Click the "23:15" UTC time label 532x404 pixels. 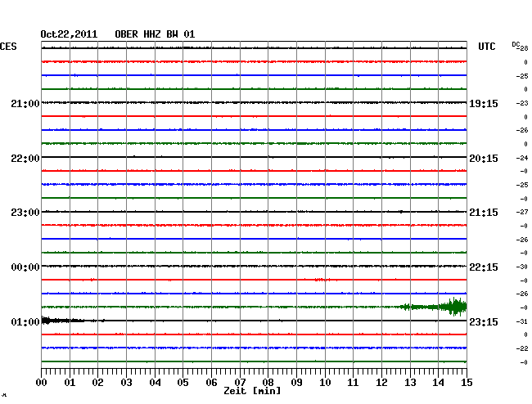[x=484, y=321]
